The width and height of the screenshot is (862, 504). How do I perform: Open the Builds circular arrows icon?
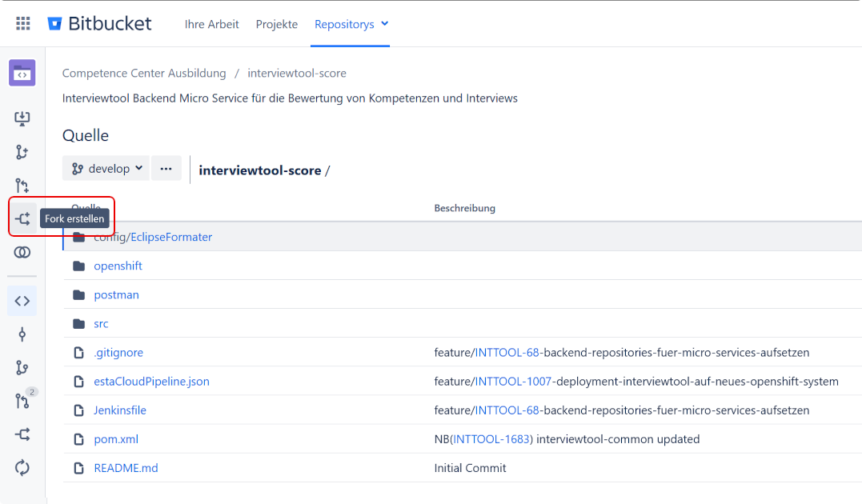(22, 468)
